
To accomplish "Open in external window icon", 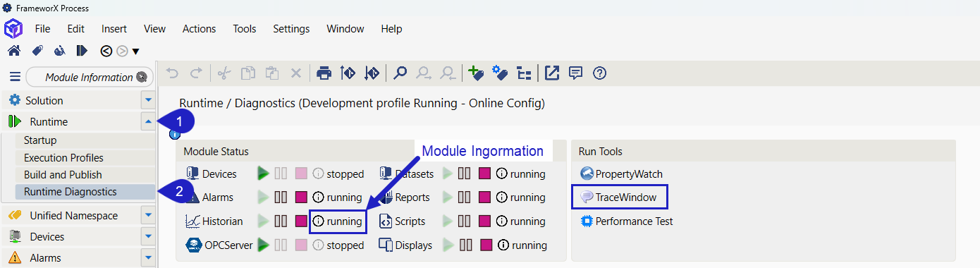I will click(x=552, y=73).
